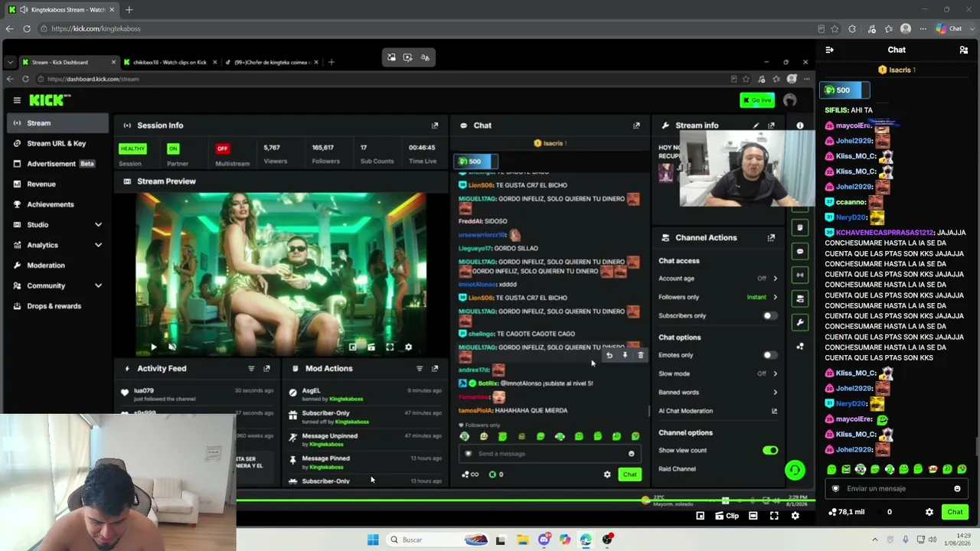Reply to the hovered chat message
The height and width of the screenshot is (551, 980).
point(609,355)
